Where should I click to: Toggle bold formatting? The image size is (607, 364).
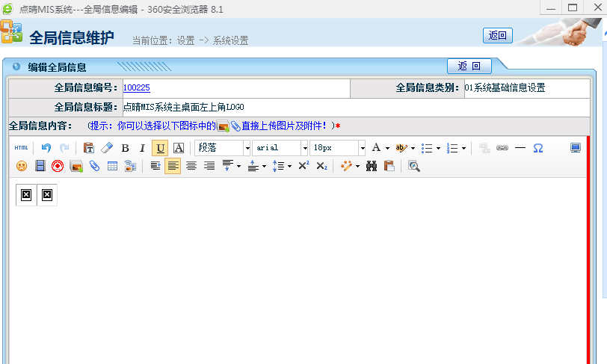pyautogui.click(x=125, y=148)
